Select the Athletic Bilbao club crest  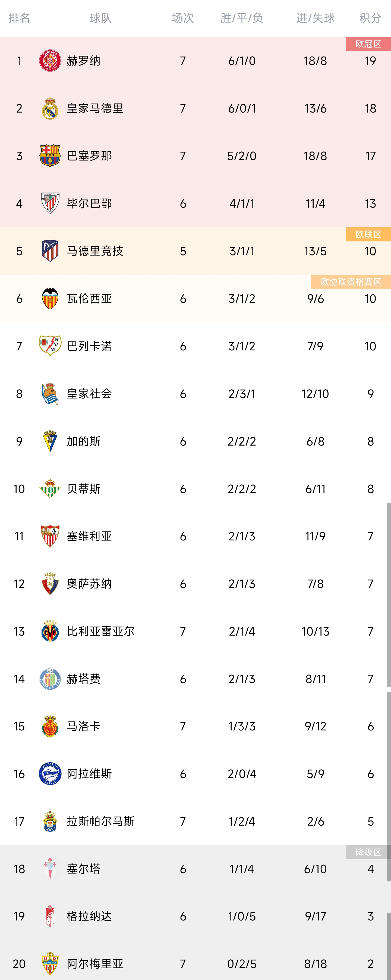pyautogui.click(x=50, y=203)
